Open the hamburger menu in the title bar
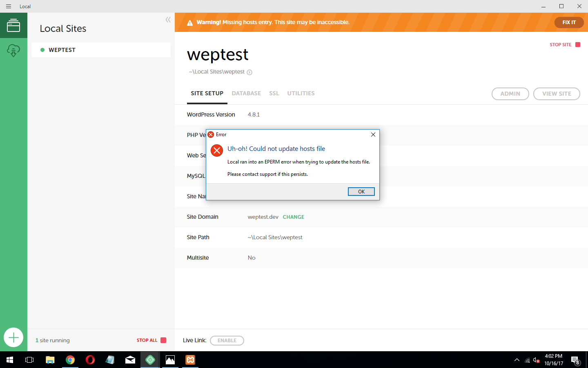This screenshot has width=588, height=368. (9, 6)
